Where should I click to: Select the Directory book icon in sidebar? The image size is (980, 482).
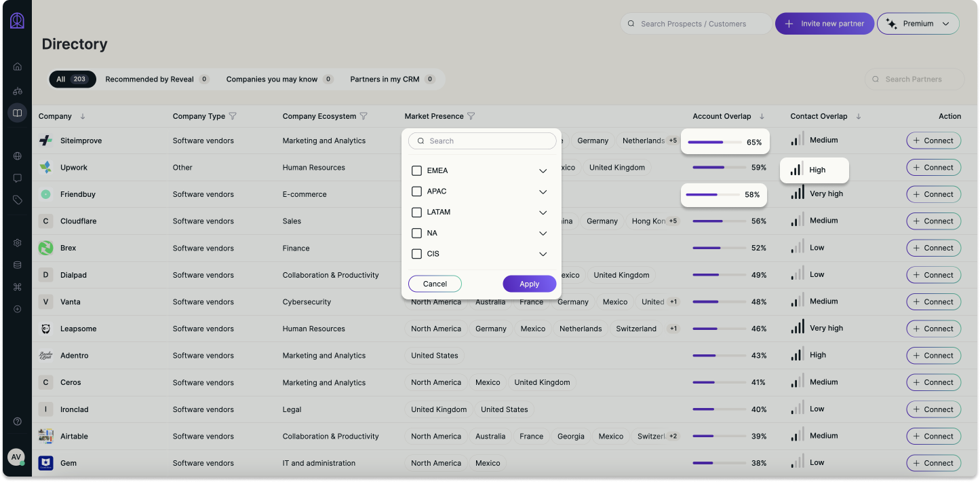[18, 113]
